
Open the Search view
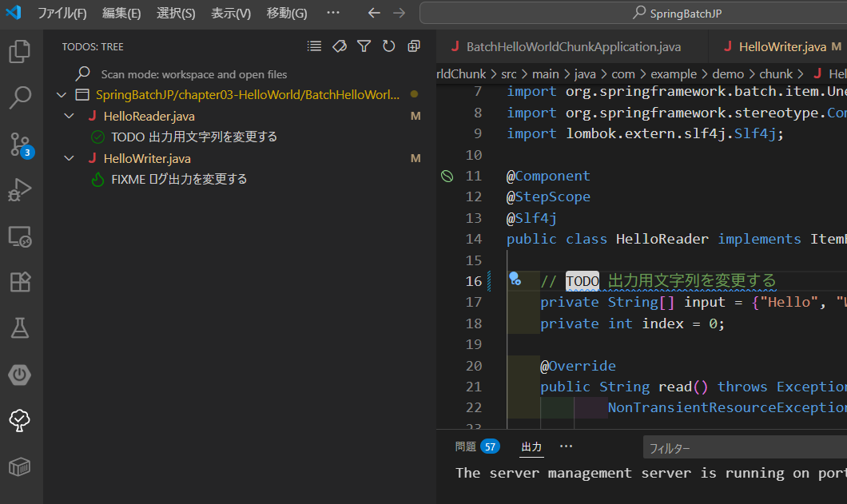[x=20, y=97]
